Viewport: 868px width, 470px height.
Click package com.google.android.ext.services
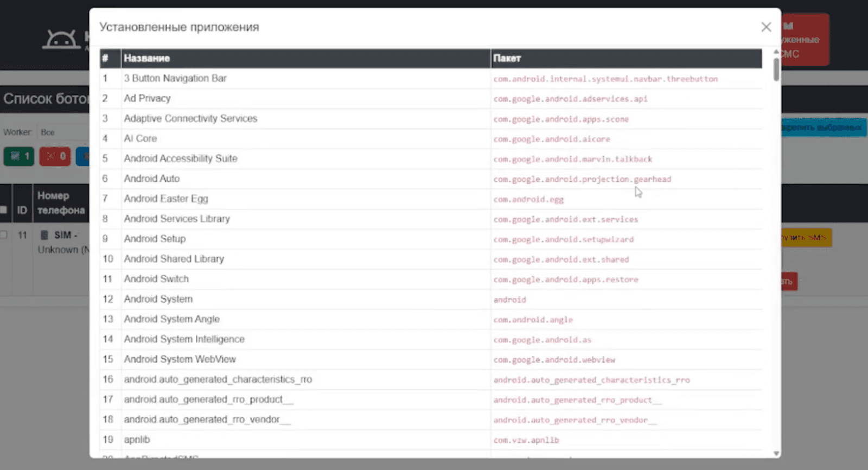pos(566,220)
